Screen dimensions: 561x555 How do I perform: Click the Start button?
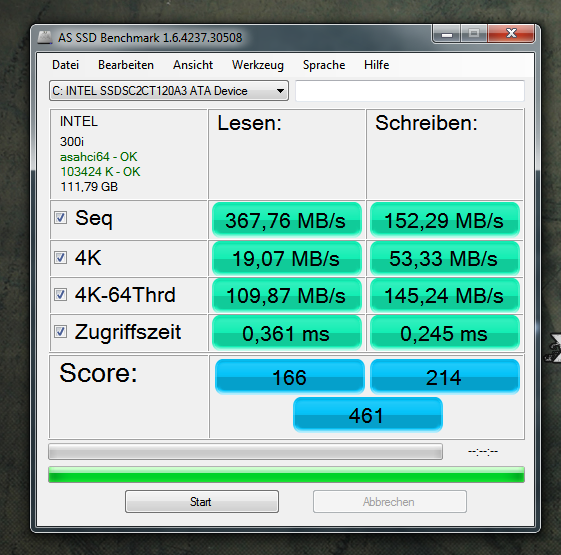[x=202, y=502]
